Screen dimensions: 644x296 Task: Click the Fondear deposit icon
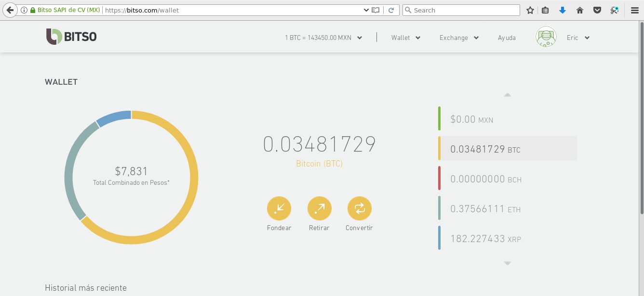click(x=279, y=208)
